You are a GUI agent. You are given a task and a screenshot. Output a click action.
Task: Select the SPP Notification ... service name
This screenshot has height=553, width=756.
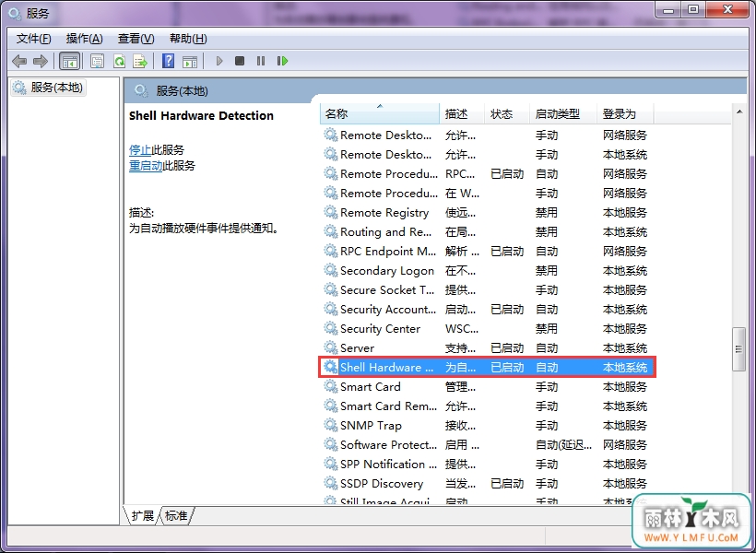tap(389, 465)
